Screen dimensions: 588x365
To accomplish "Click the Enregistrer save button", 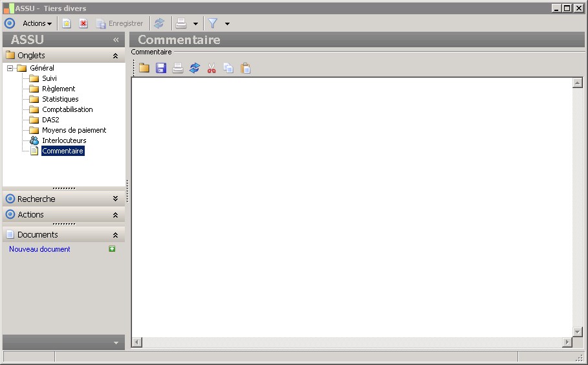I will coord(120,23).
